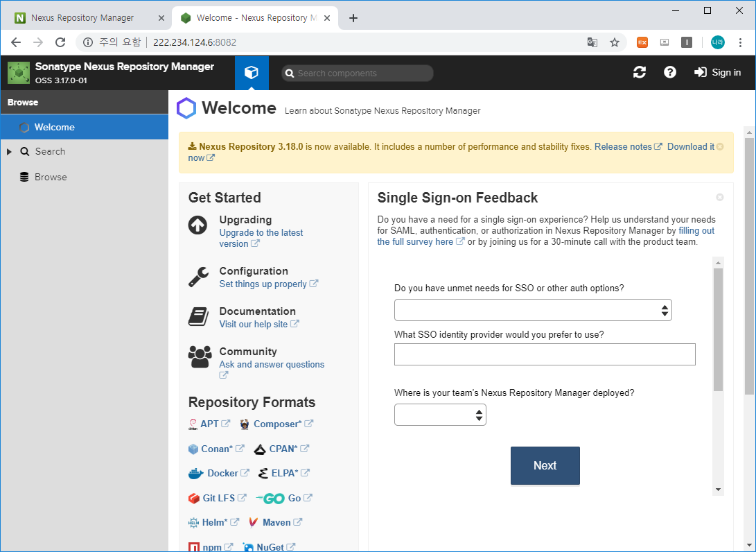Click the survey form scrollbar up arrow

coord(718,263)
